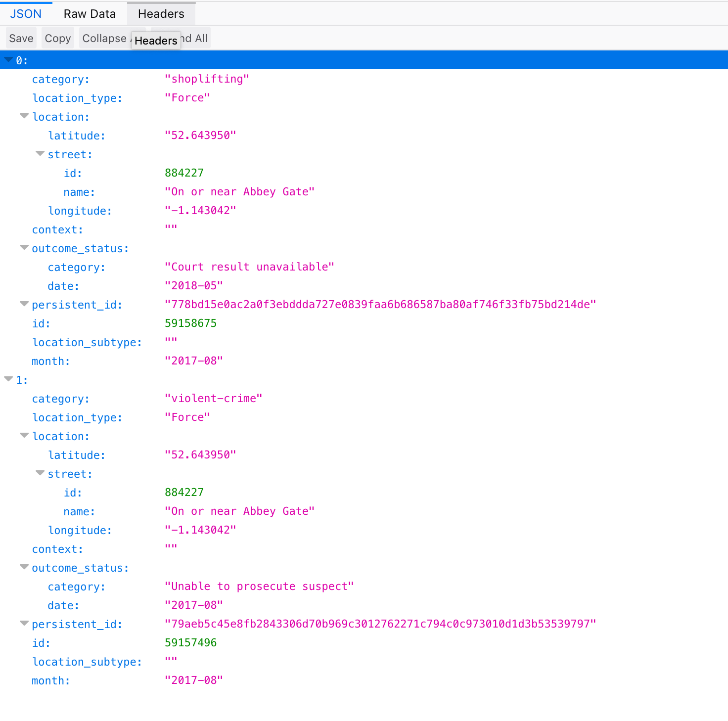This screenshot has height=721, width=728.
Task: Select the "shoplifting" category value
Action: [x=207, y=79]
